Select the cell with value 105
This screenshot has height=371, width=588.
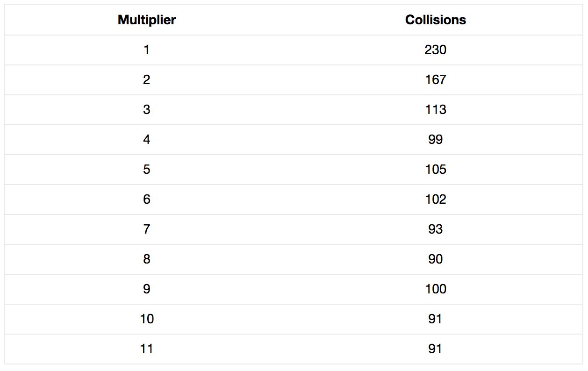(x=435, y=170)
